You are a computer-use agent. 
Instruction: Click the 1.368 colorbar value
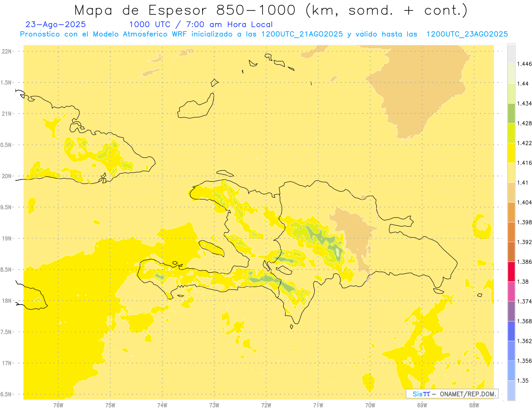click(x=524, y=321)
